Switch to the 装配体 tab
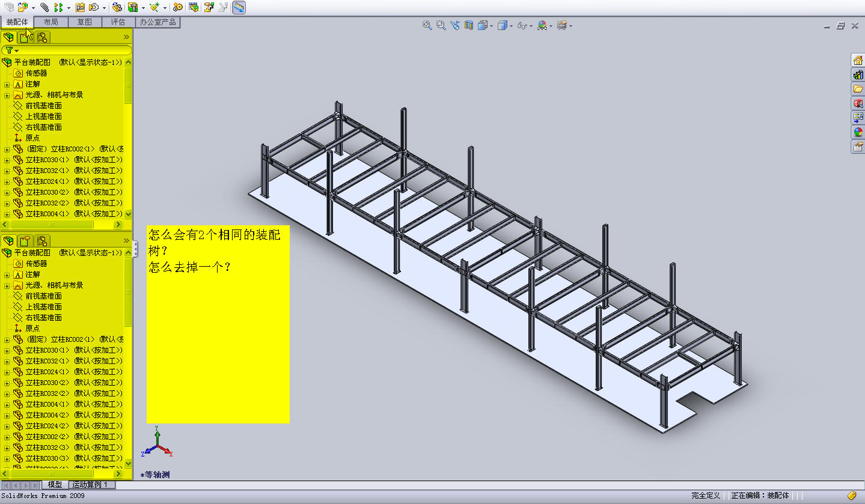The width and height of the screenshot is (865, 504). click(17, 22)
